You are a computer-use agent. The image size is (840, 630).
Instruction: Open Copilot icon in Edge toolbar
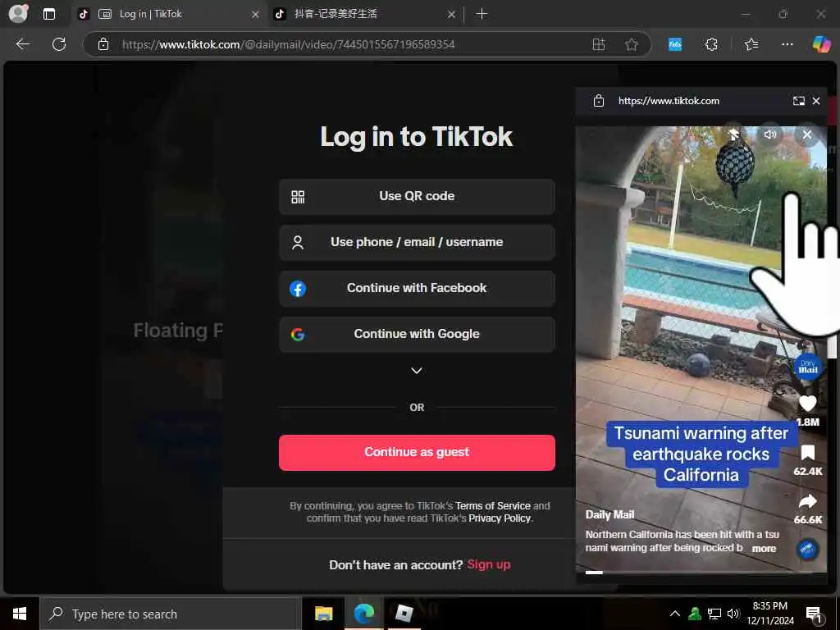(x=821, y=44)
